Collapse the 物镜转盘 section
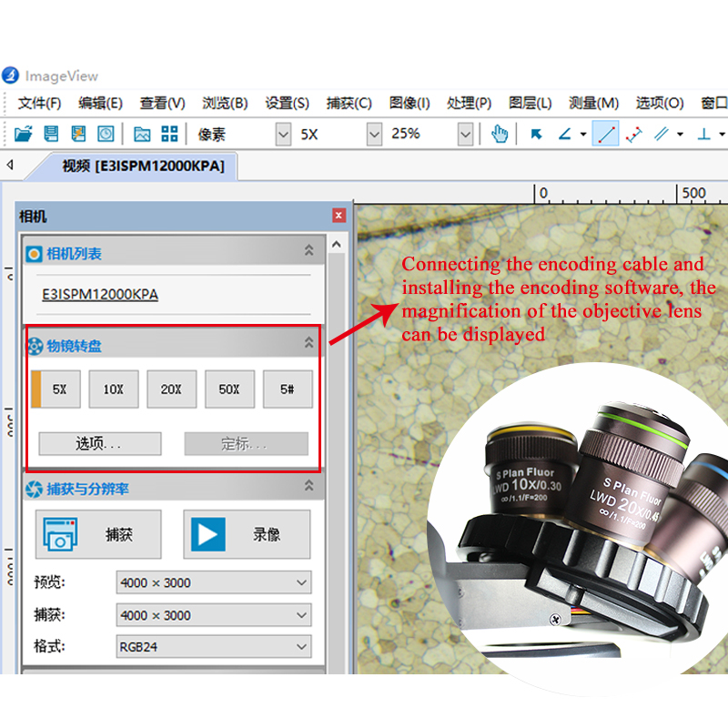Image resolution: width=728 pixels, height=728 pixels. (308, 343)
